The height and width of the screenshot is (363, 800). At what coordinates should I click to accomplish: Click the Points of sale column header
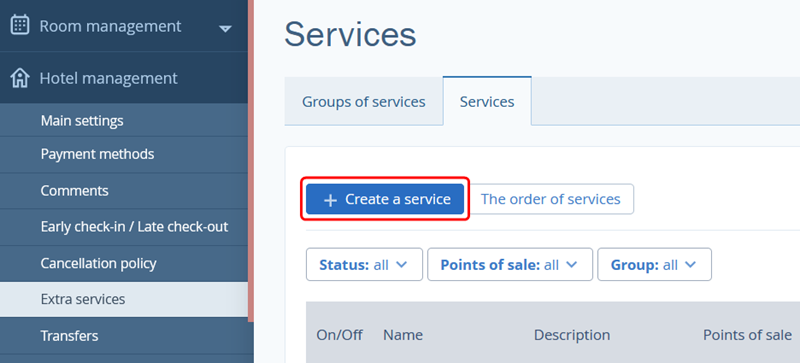pos(747,335)
